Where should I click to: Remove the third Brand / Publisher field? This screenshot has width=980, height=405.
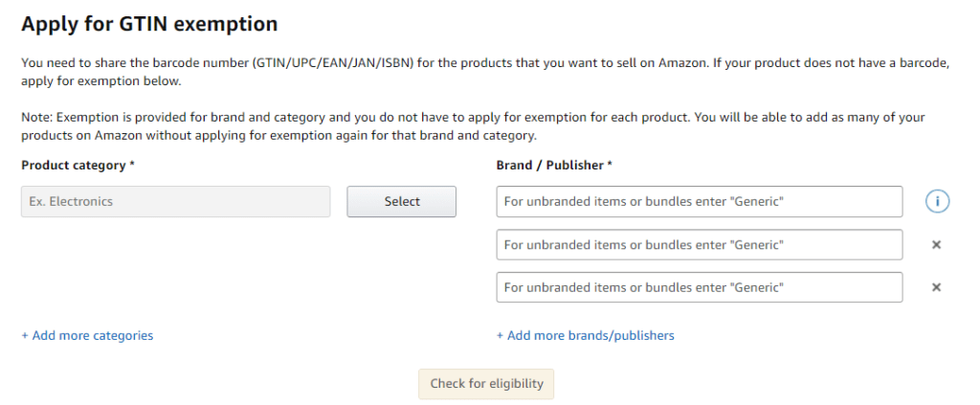pos(937,287)
